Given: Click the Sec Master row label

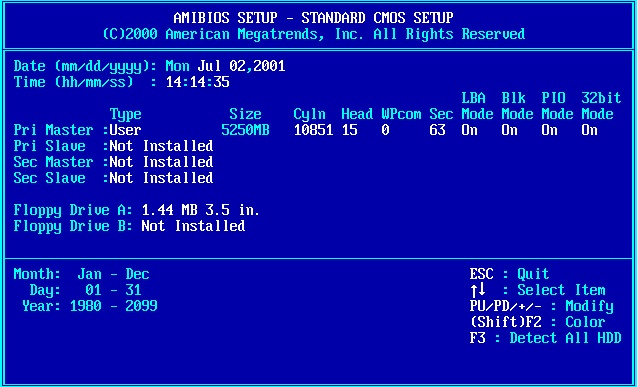Looking at the screenshot, I should 53,162.
